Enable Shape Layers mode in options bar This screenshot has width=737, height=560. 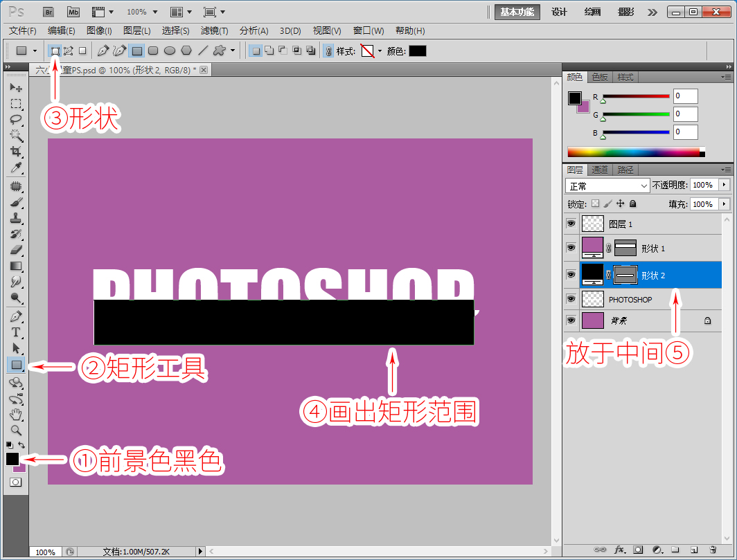[x=55, y=51]
